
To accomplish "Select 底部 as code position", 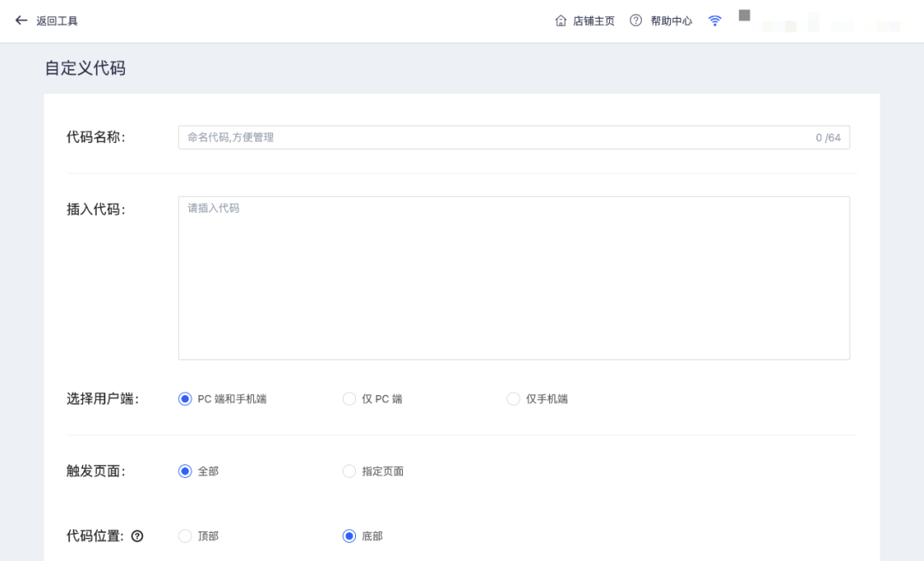I will pyautogui.click(x=349, y=536).
